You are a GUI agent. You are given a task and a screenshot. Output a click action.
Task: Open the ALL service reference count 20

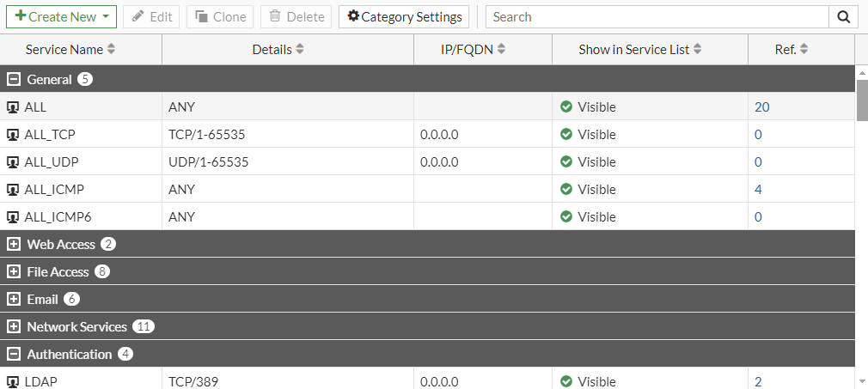[761, 107]
